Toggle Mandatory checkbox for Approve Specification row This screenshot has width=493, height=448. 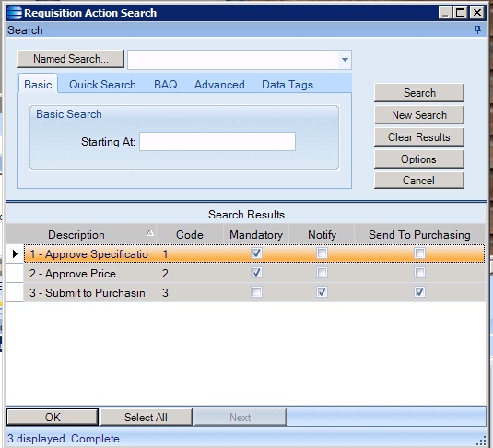click(x=256, y=253)
